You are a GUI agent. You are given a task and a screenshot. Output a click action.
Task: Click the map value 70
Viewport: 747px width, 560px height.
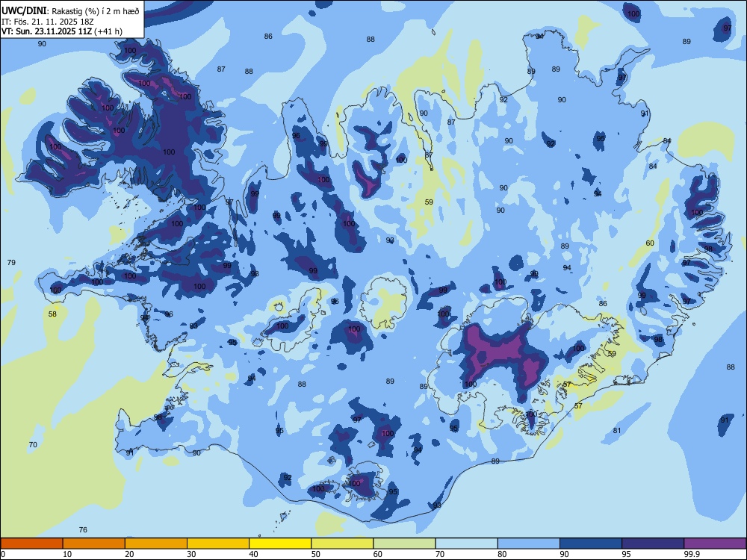[x=33, y=444]
